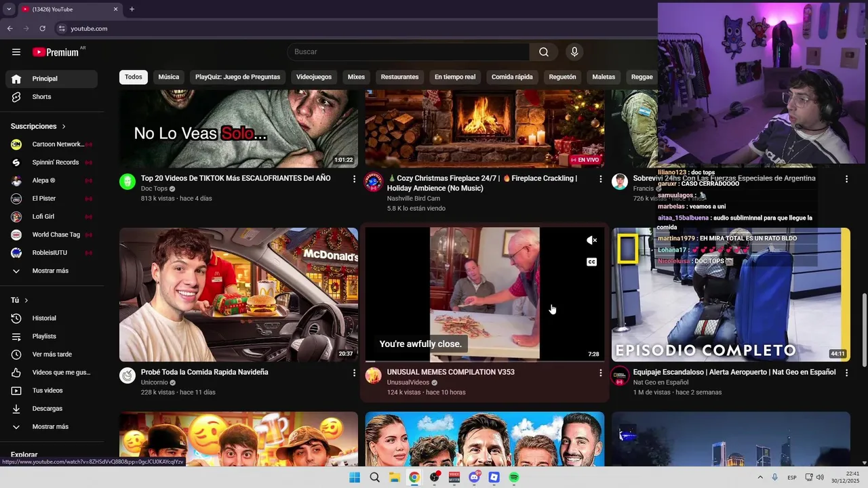868x488 pixels.
Task: Expand Tú section's Mostrar más
Action: coord(52,427)
